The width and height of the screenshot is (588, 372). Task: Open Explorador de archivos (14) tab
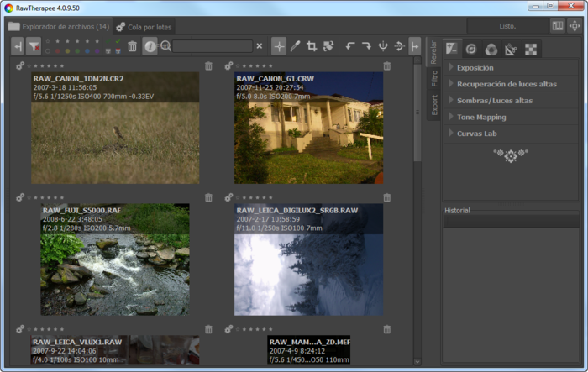coord(59,27)
